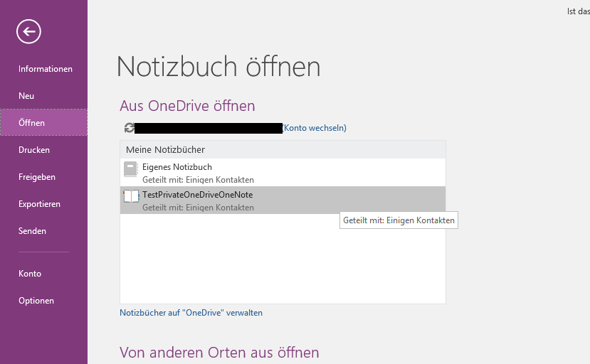Click Notizbücher auf "OneDrive" verwalten link
Viewport: 590px width, 364px height.
pos(191,313)
